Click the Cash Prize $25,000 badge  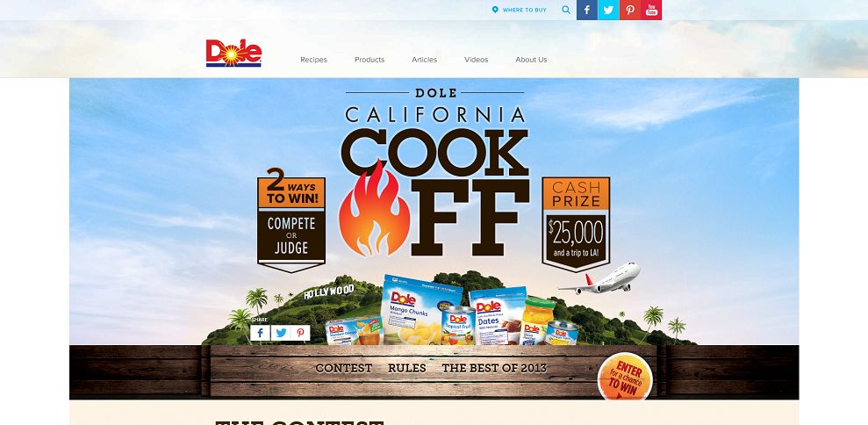(576, 224)
